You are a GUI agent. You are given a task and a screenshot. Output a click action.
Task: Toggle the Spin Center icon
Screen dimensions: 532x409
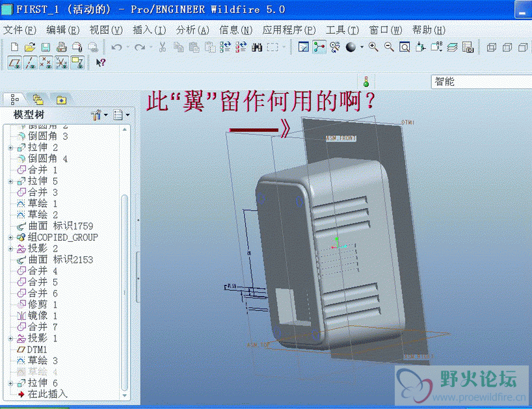[x=319, y=47]
